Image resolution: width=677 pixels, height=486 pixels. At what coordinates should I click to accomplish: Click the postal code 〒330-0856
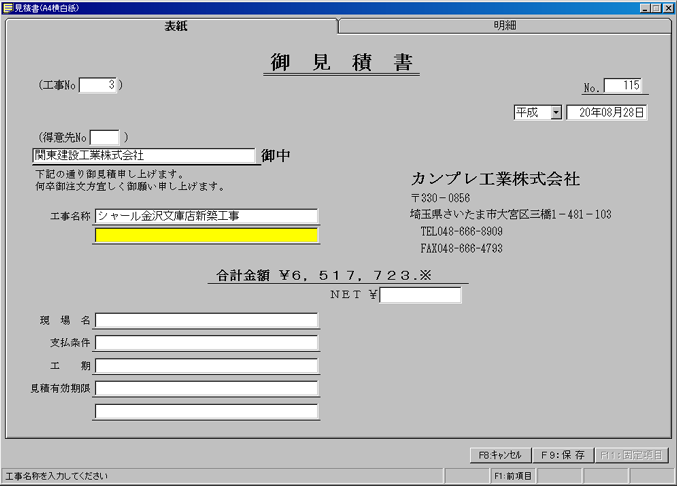(x=440, y=198)
